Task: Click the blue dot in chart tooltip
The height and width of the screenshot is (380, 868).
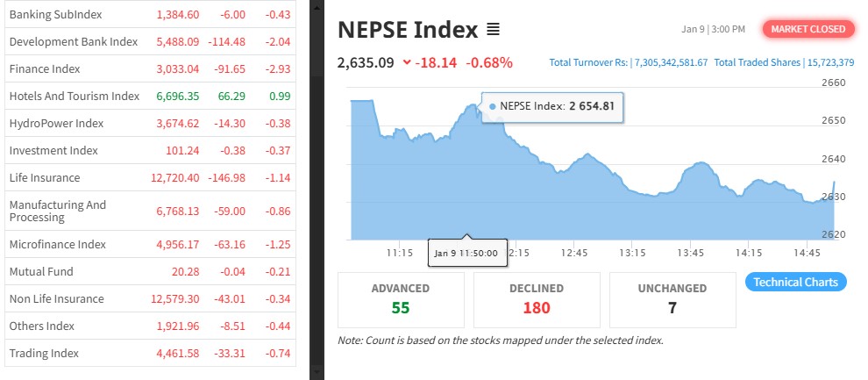Action: [493, 106]
